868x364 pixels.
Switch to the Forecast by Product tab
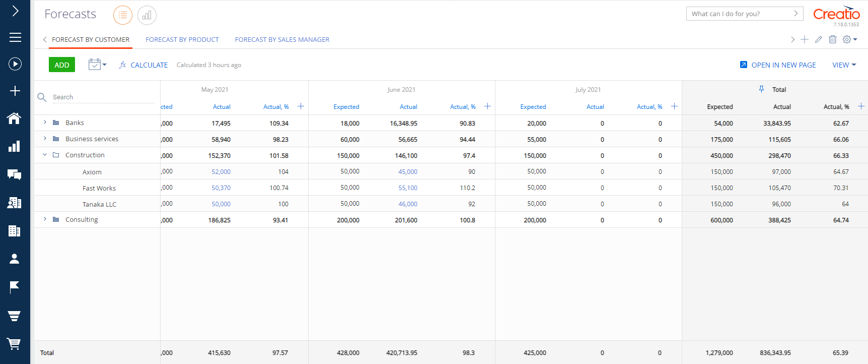[182, 39]
